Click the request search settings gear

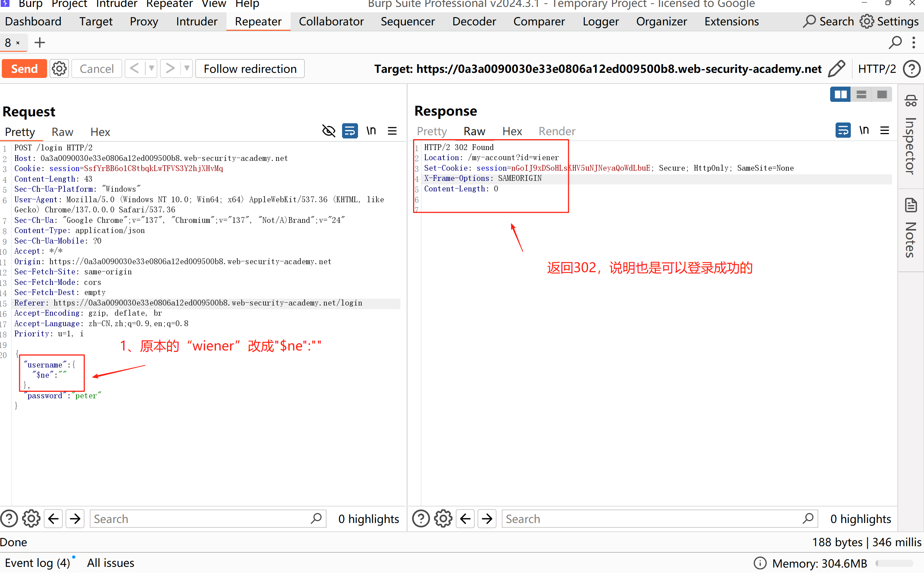tap(31, 518)
